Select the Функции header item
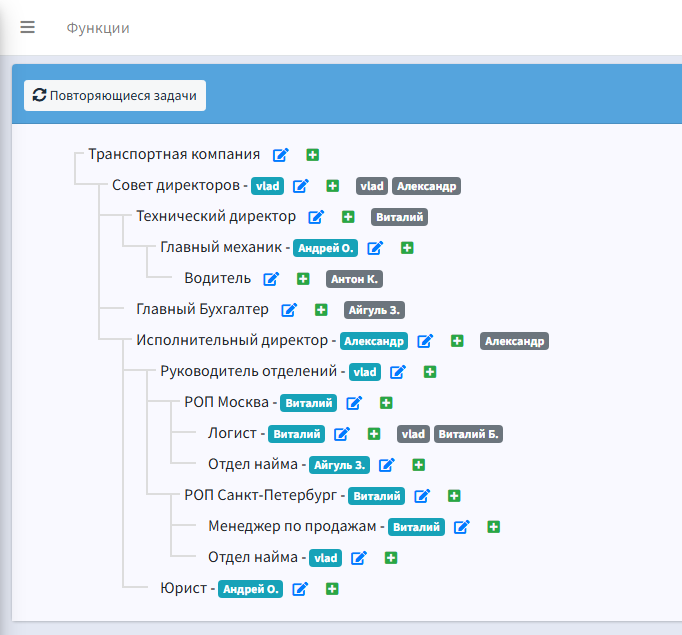 coord(98,28)
